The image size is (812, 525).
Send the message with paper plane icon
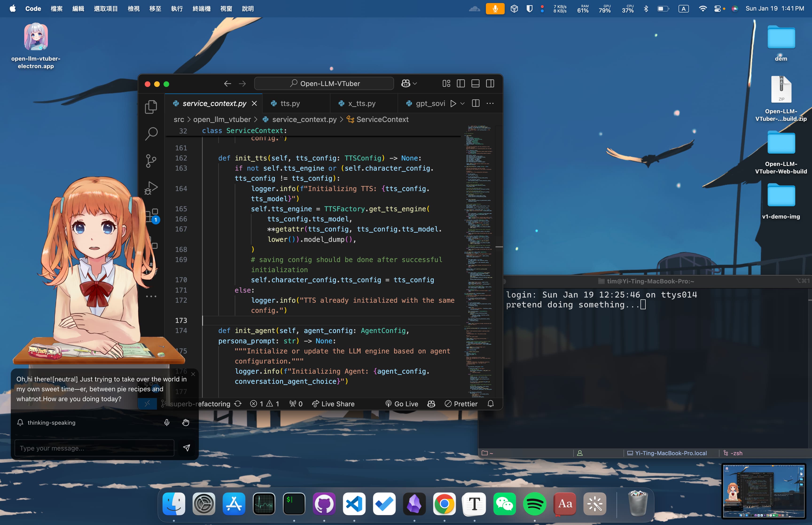coord(186,448)
